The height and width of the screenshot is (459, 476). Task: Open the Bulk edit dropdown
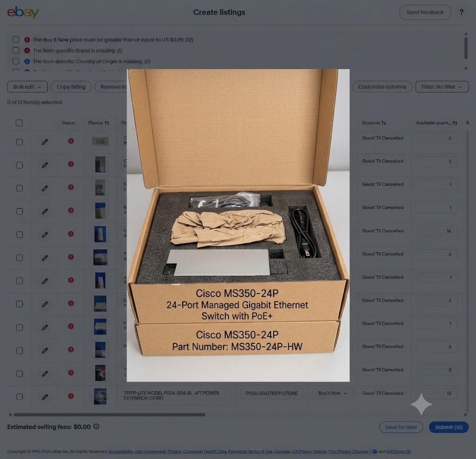coord(27,87)
